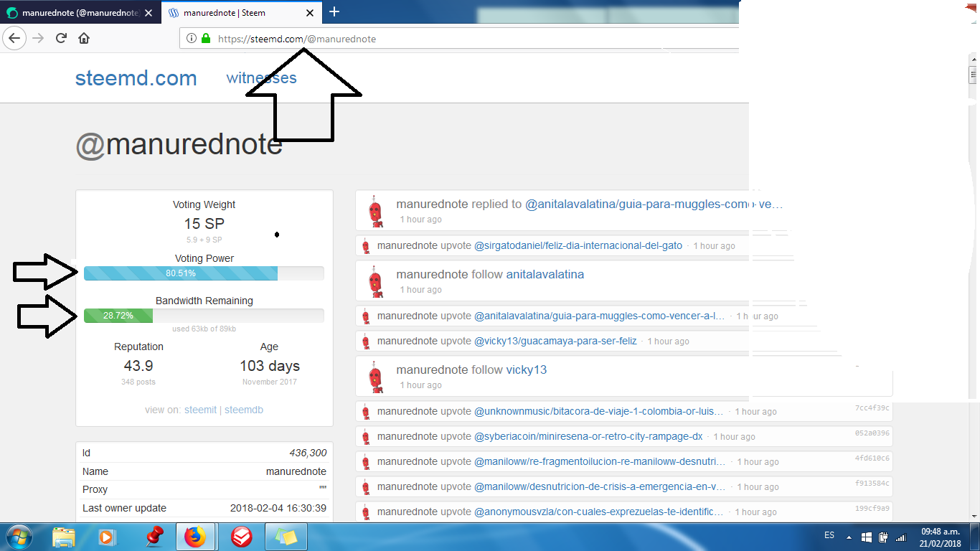Click robot avatar beside follow anitalavalatina

point(375,281)
